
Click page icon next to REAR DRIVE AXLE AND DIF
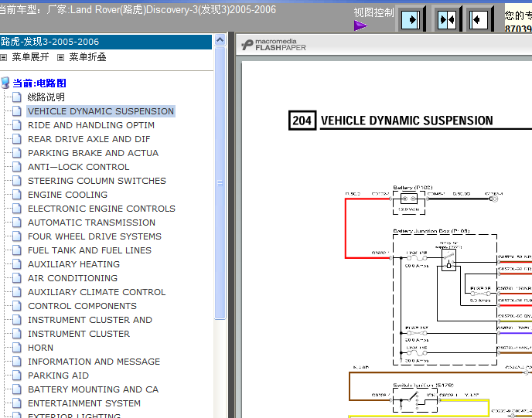click(x=17, y=139)
